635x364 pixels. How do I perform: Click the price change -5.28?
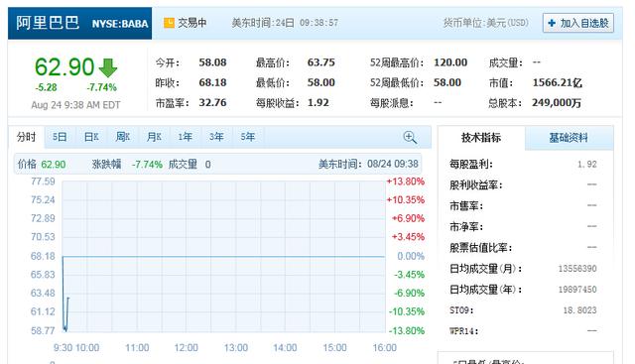(x=47, y=87)
